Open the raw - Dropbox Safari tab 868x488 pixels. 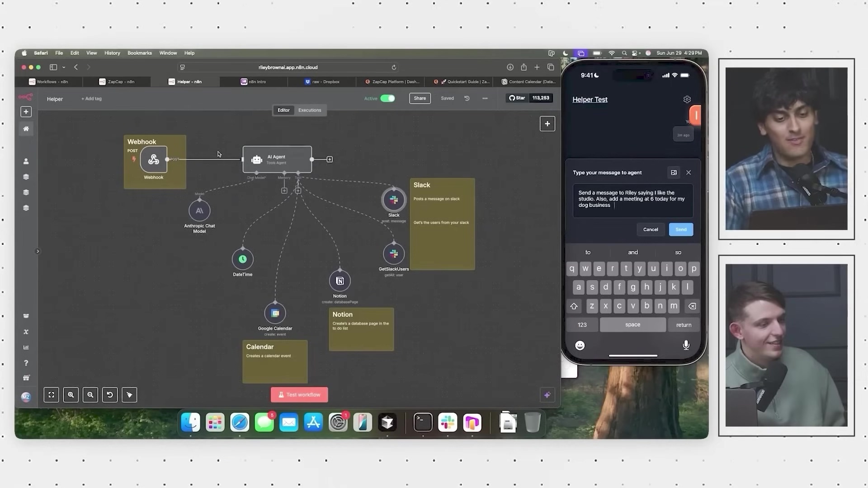click(x=322, y=82)
